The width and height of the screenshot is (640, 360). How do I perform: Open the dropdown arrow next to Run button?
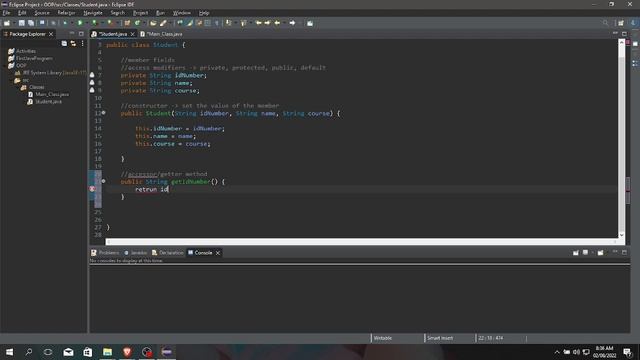click(86, 23)
